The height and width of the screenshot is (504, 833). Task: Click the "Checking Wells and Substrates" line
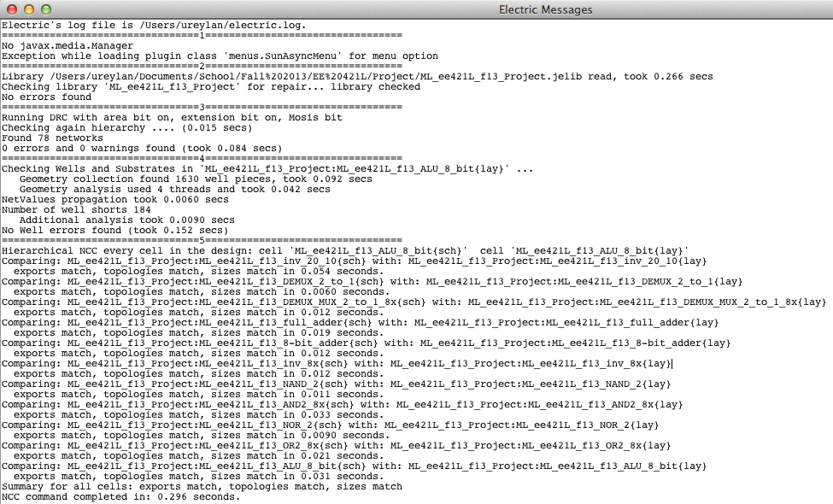[x=267, y=168]
